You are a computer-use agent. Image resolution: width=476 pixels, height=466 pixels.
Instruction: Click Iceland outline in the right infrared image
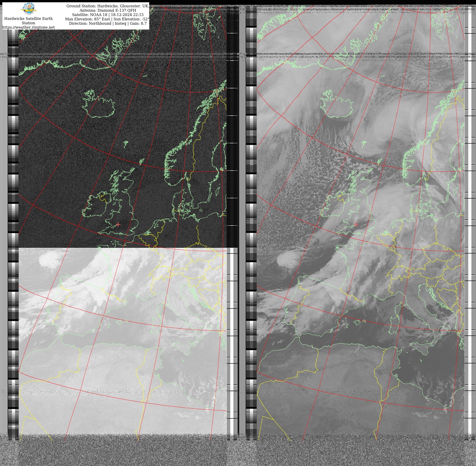(x=338, y=107)
